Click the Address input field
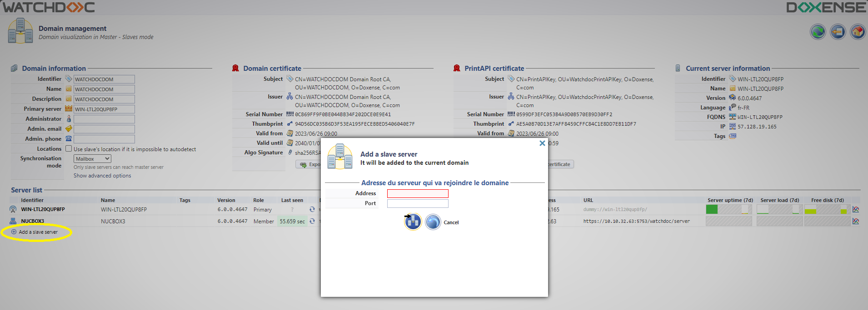This screenshot has width=868, height=310. click(x=418, y=193)
